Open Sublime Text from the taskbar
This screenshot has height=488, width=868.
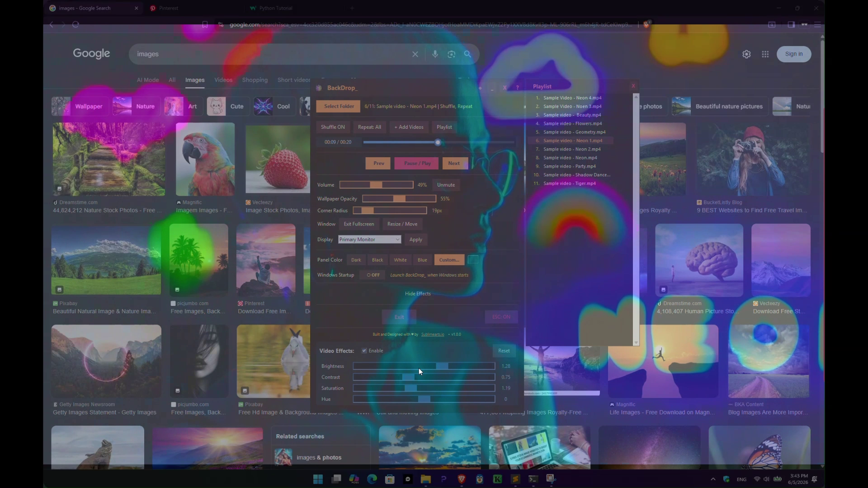click(515, 479)
